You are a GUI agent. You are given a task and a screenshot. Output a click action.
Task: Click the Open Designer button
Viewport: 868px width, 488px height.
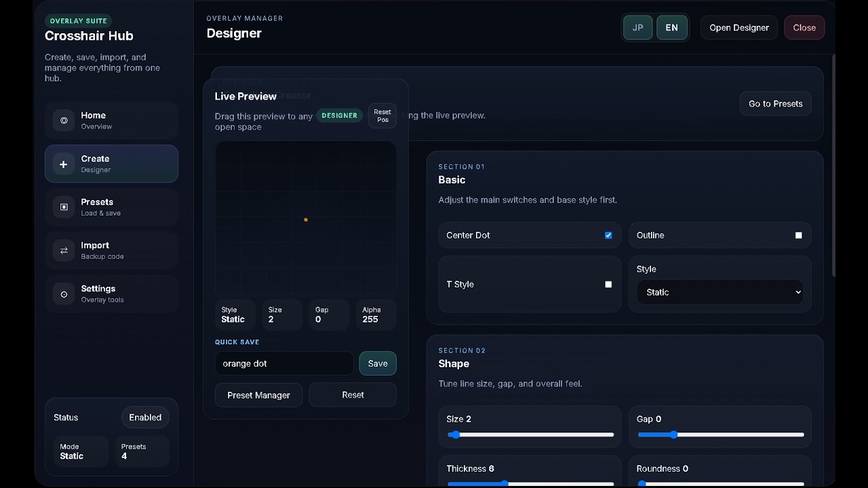tap(739, 28)
